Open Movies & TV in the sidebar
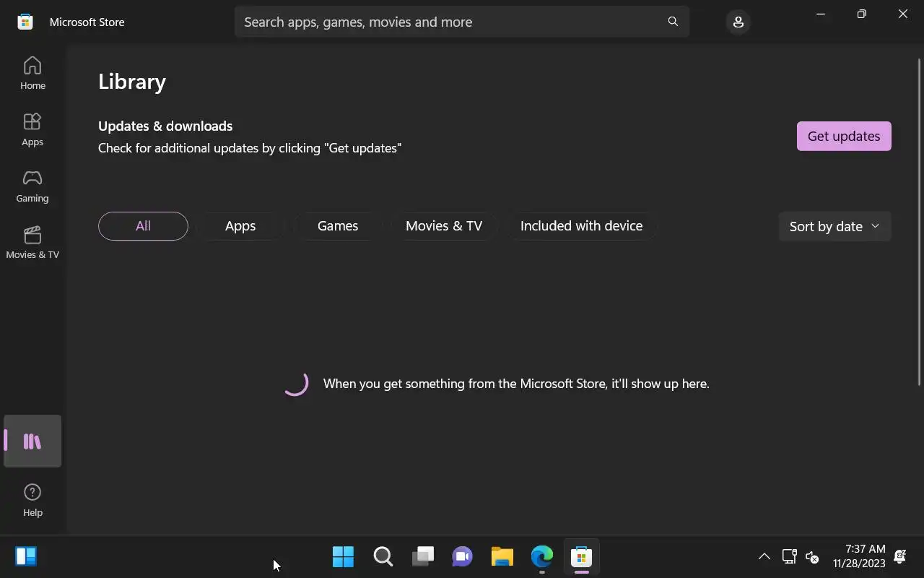 (x=32, y=242)
